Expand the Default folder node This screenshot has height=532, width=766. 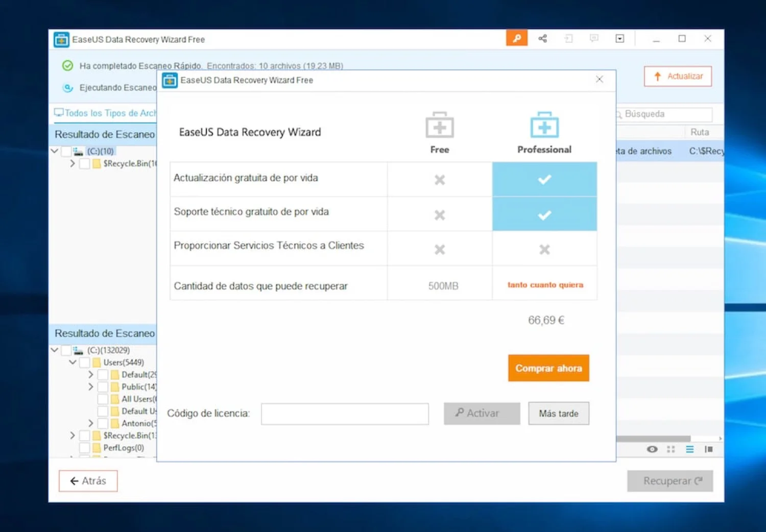(91, 375)
